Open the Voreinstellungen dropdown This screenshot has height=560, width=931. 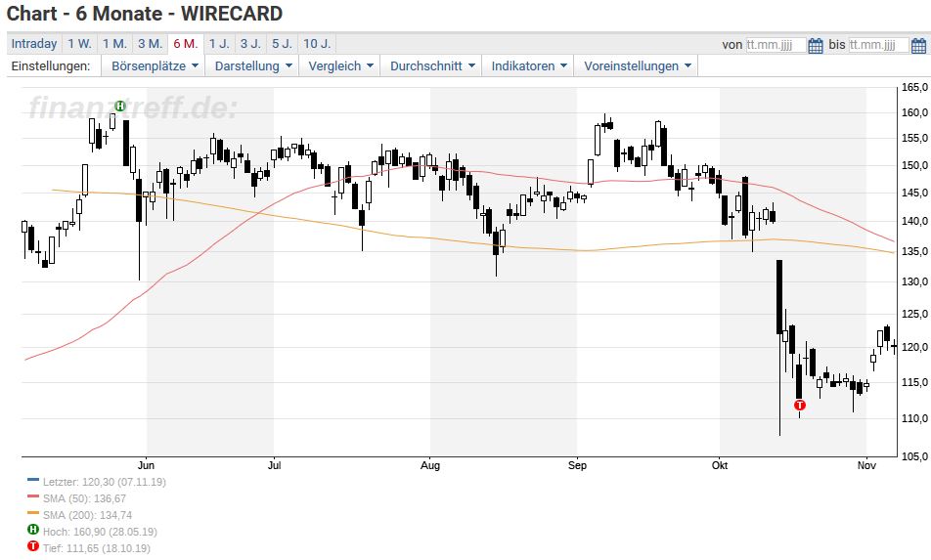637,65
